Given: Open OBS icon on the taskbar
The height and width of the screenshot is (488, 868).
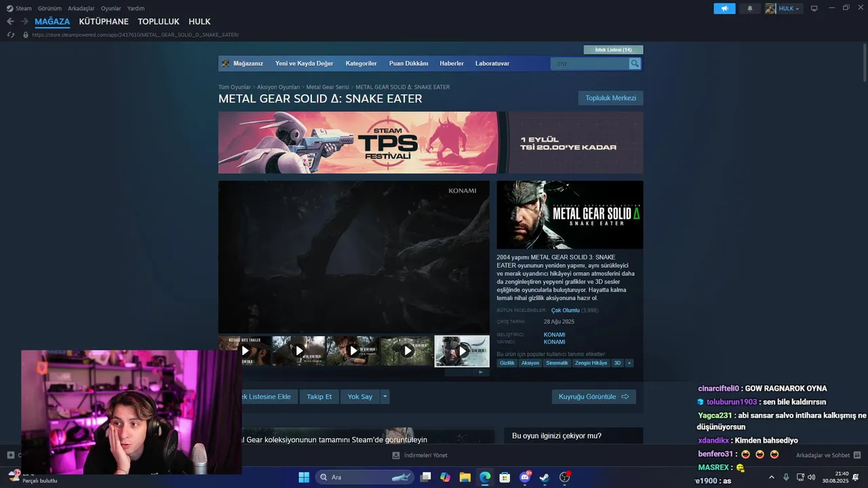Looking at the screenshot, I should coord(565,477).
